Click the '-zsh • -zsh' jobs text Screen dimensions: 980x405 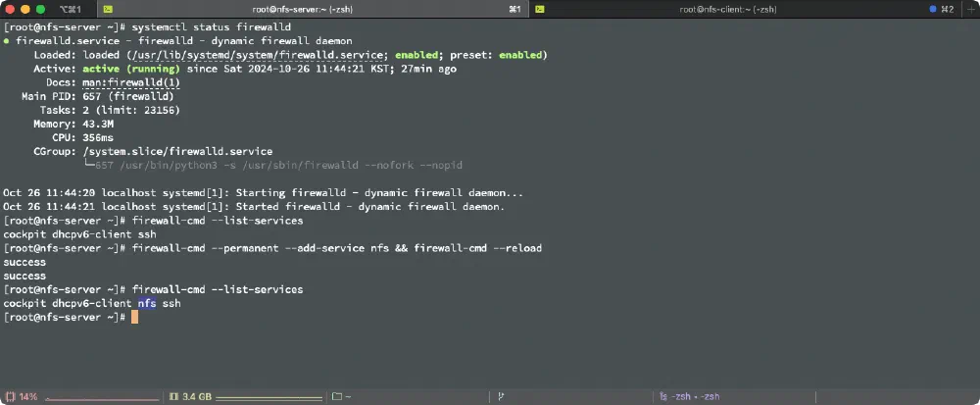coord(695,396)
